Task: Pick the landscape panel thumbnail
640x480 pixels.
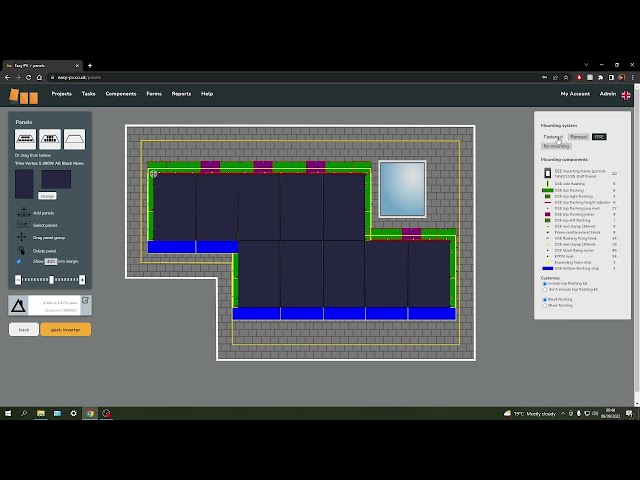Action: click(x=56, y=180)
